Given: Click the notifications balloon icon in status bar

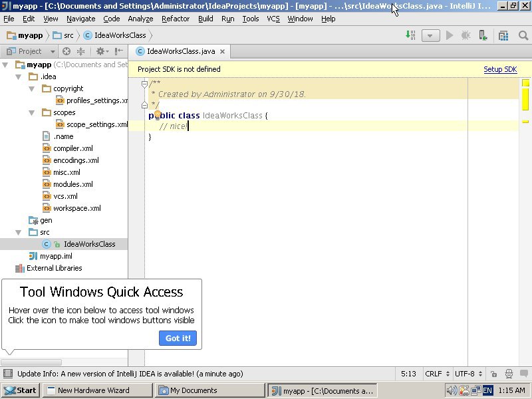Looking at the screenshot, I should pyautogui.click(x=524, y=374).
